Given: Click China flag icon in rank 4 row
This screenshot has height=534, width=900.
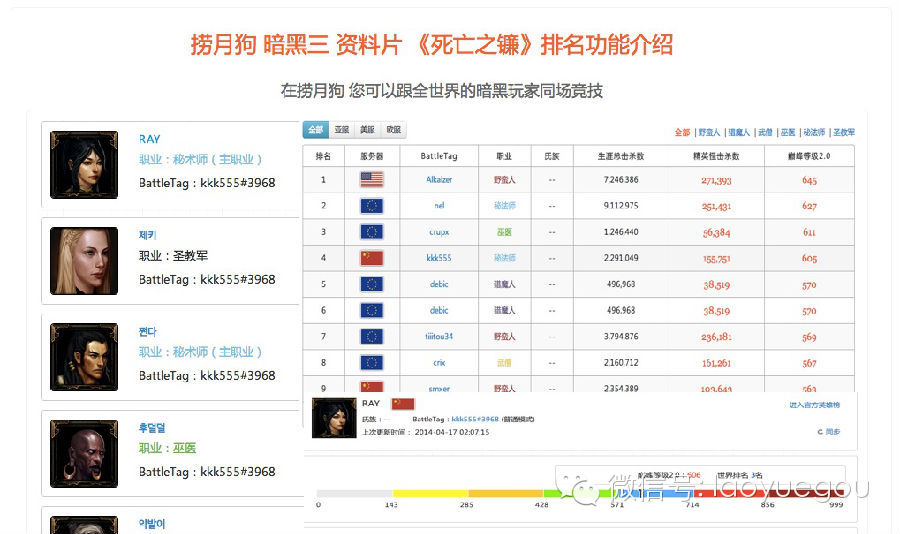Looking at the screenshot, I should pyautogui.click(x=371, y=258).
